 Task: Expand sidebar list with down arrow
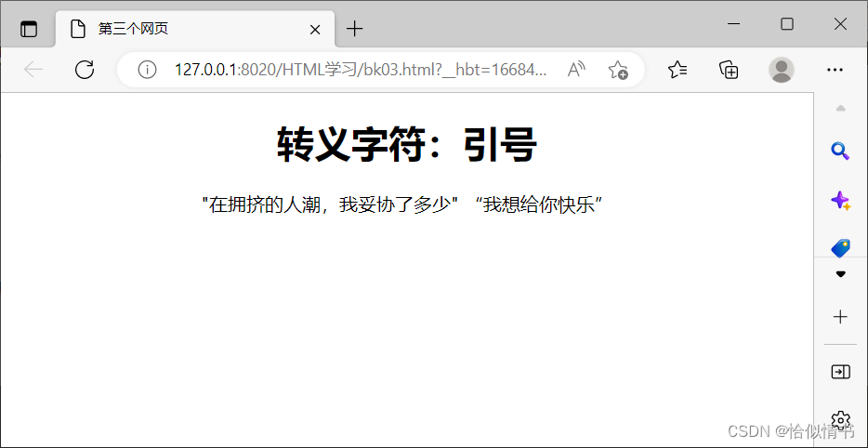coord(841,274)
